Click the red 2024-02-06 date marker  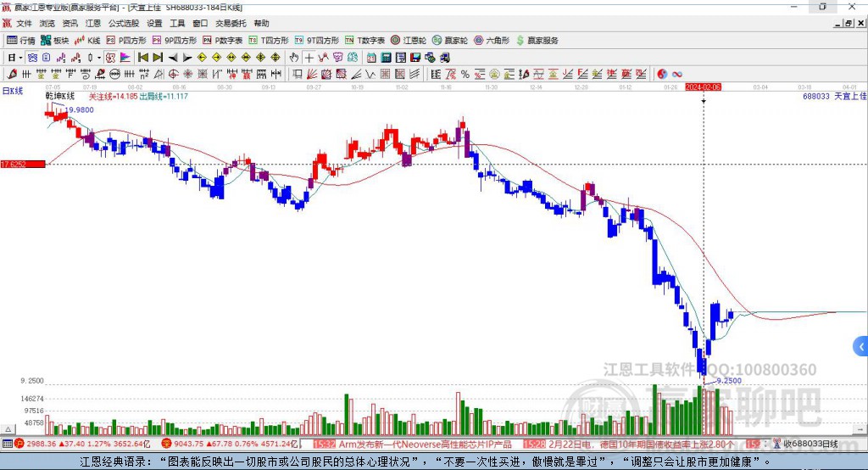tap(703, 87)
